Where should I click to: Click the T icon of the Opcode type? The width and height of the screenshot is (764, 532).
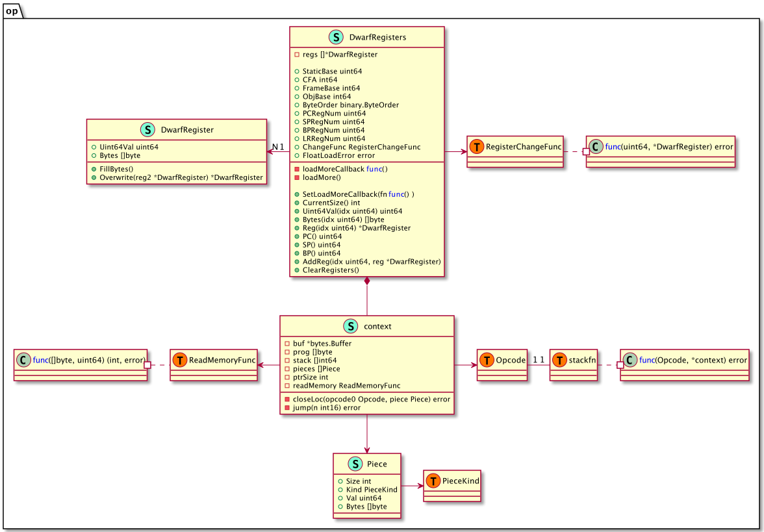486,360
